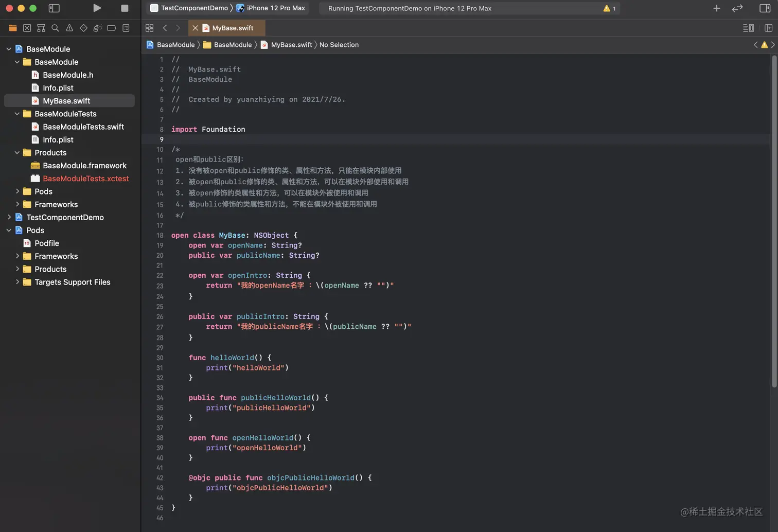778x532 pixels.
Task: Click the publicHelloWorld function declaration
Action: [x=258, y=398]
